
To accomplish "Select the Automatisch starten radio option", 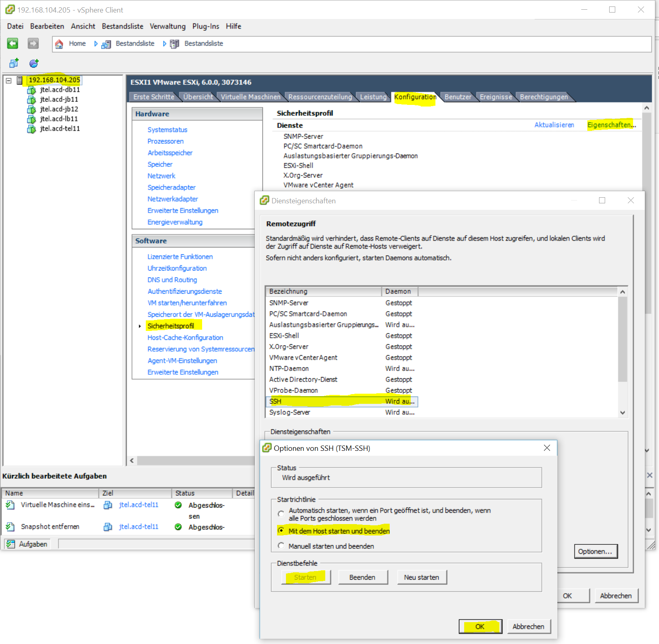I will (281, 513).
